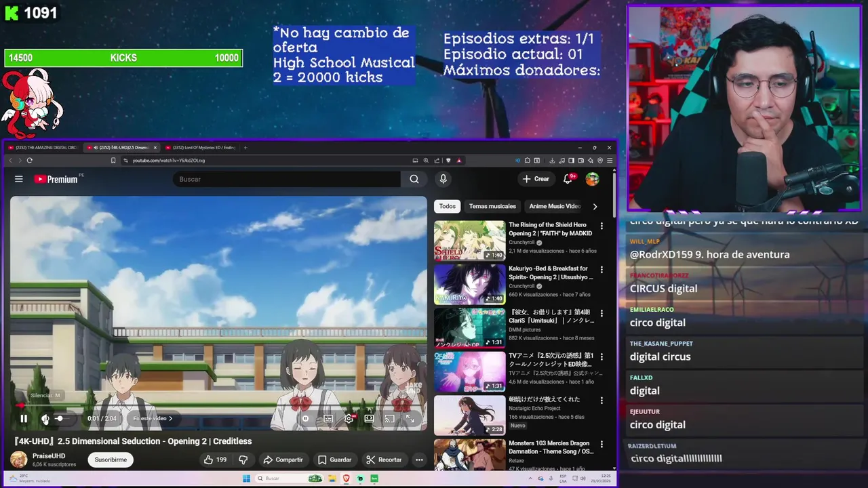
Task: Go back in browser history
Action: click(10, 161)
